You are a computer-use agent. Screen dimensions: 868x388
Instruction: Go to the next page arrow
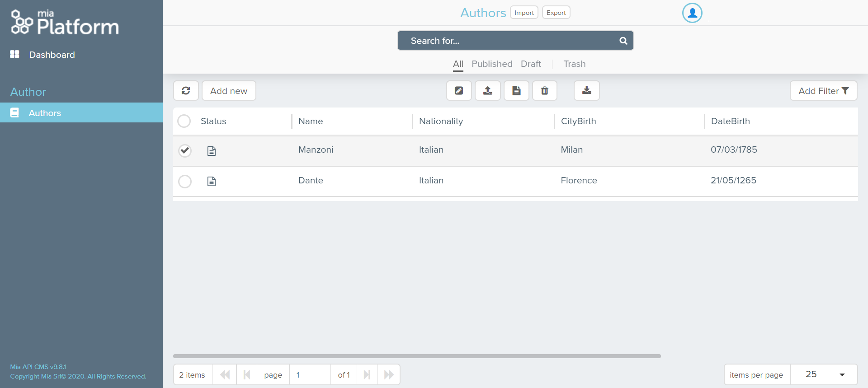point(367,374)
